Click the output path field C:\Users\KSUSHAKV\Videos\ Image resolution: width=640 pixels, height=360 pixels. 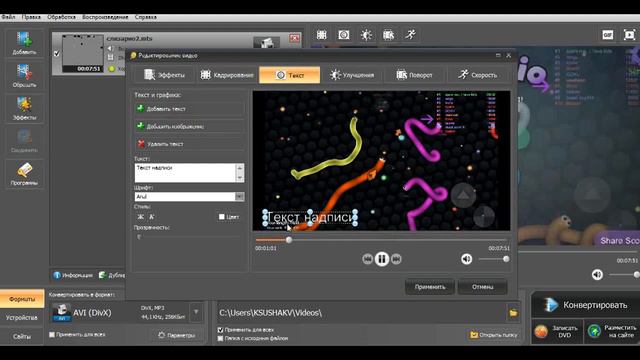pos(361,313)
